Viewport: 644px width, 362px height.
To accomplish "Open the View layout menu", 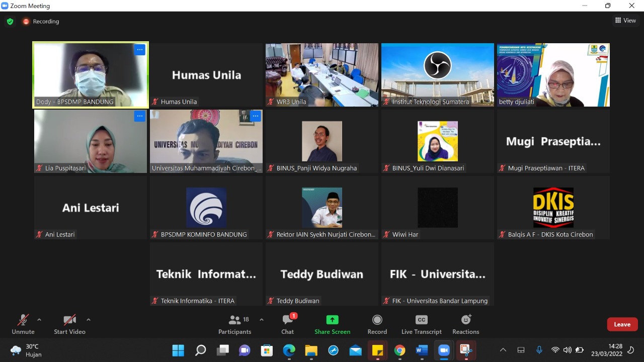I will (x=625, y=21).
